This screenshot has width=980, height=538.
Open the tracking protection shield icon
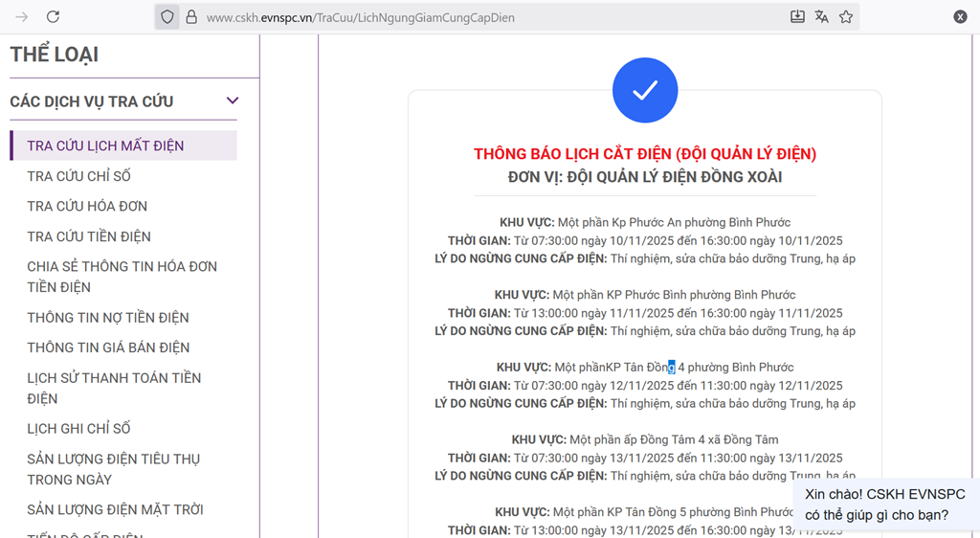coord(167,17)
